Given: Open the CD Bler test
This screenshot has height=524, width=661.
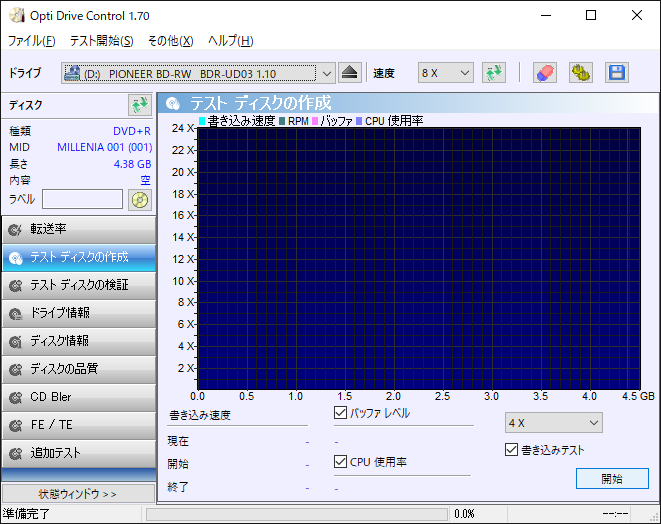Looking at the screenshot, I should coord(79,397).
